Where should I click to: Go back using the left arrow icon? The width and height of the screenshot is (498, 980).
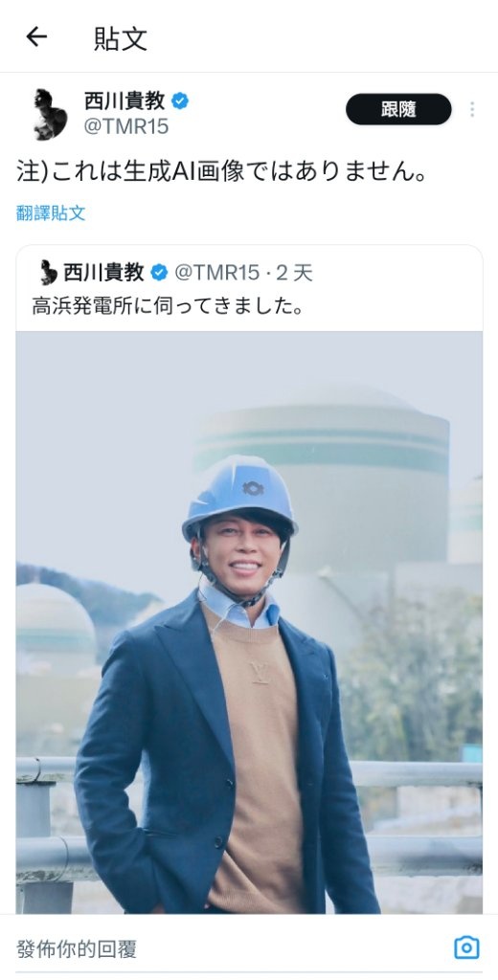(36, 37)
